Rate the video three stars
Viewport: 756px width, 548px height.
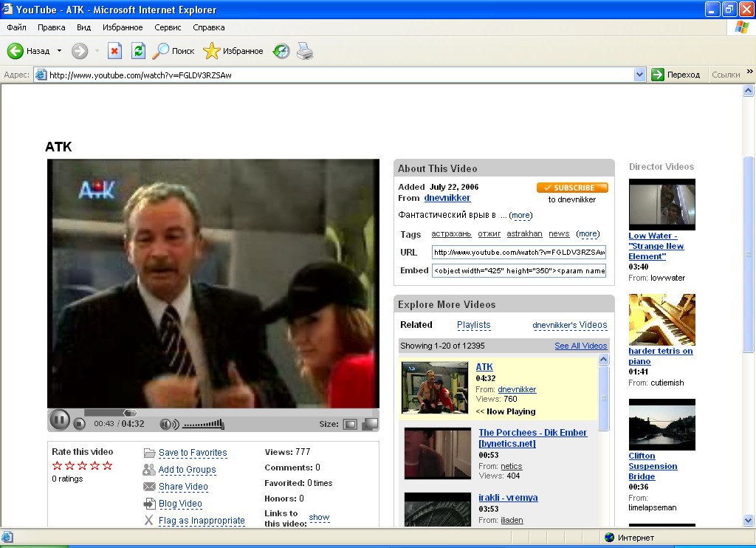point(82,465)
